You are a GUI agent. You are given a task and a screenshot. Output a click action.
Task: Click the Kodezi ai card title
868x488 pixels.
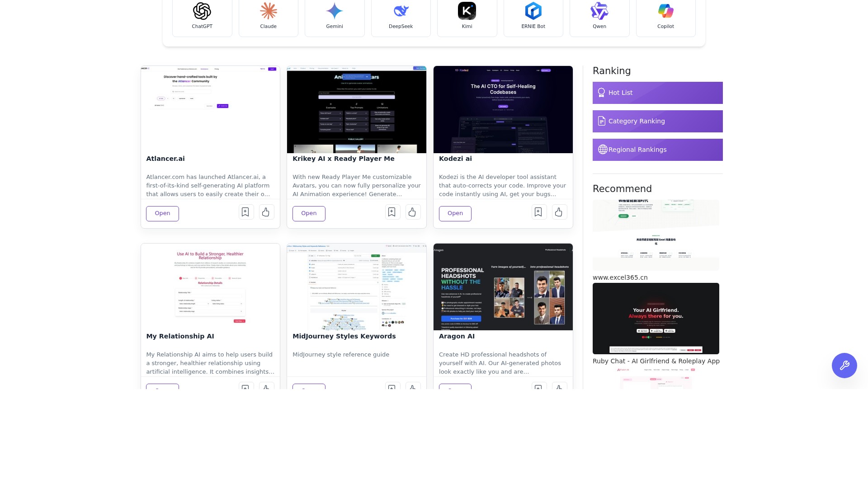click(x=455, y=159)
